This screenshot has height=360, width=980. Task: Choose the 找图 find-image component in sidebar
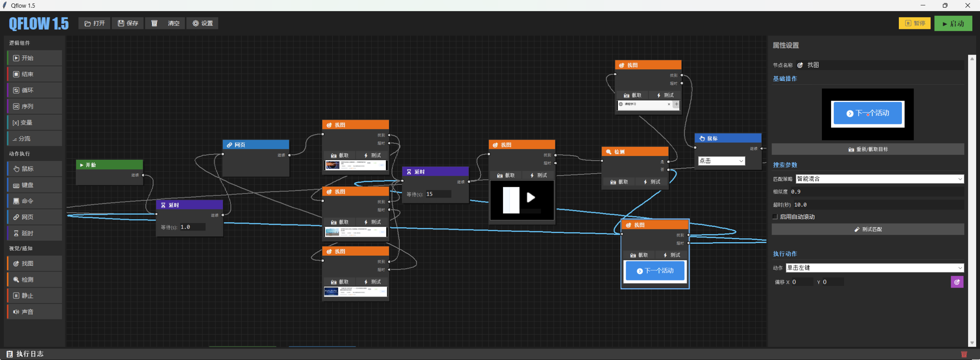click(34, 263)
